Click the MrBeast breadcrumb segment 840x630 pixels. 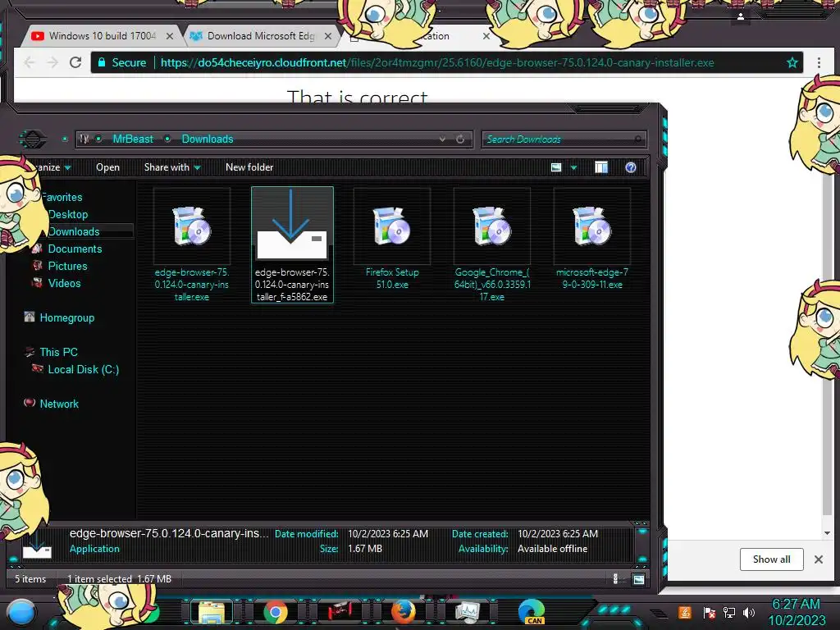click(x=133, y=139)
